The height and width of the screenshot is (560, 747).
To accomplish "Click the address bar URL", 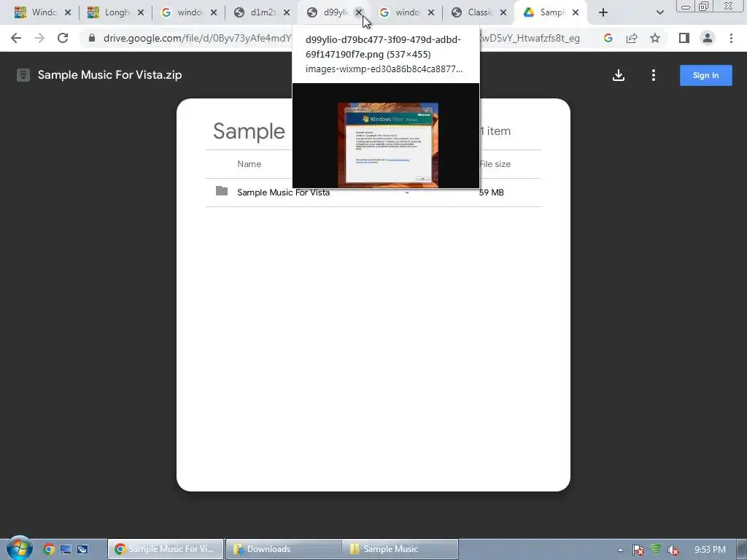I will point(197,38).
